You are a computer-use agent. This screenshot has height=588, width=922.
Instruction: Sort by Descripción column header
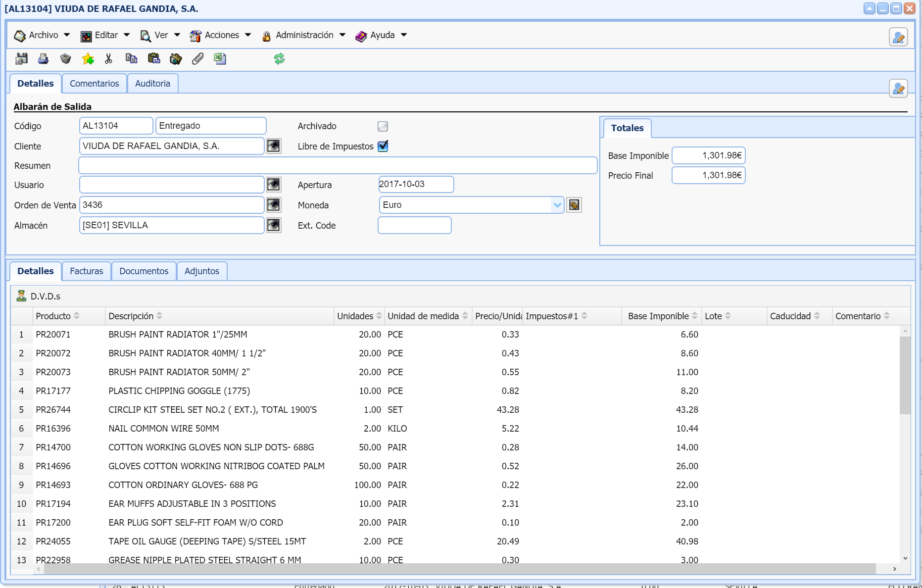(x=131, y=316)
